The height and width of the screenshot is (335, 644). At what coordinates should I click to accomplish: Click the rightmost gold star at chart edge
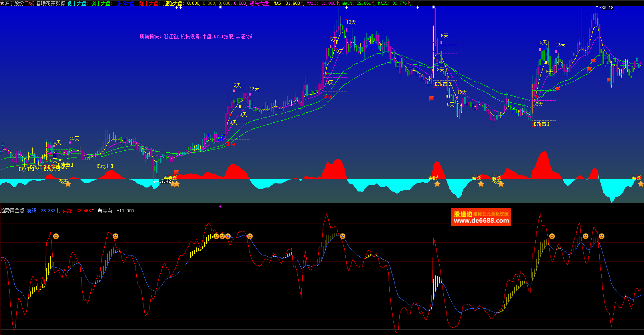point(640,184)
